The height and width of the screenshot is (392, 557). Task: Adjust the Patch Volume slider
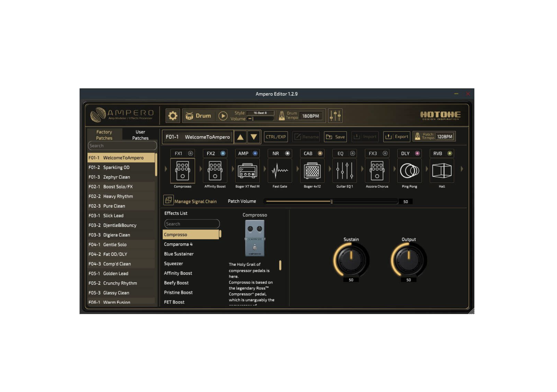pyautogui.click(x=332, y=202)
